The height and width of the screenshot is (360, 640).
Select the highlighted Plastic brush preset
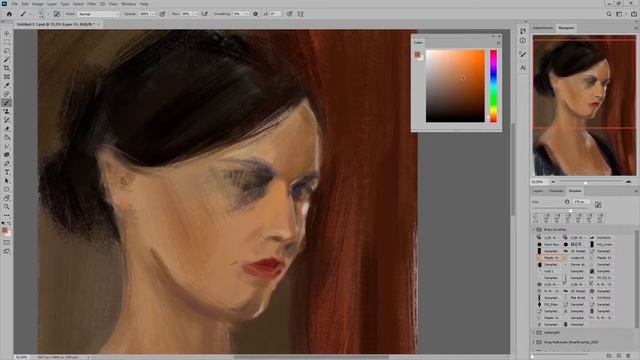tap(549, 258)
